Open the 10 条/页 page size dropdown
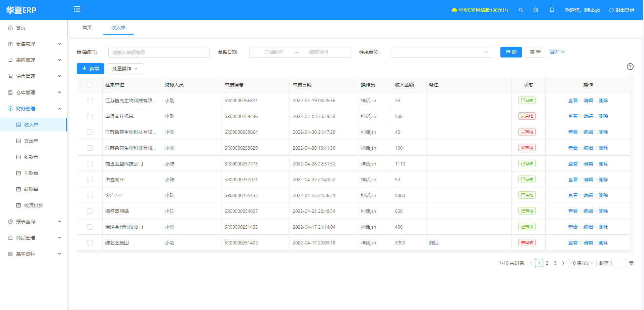Viewport: 644px width, 310px height. [x=582, y=263]
